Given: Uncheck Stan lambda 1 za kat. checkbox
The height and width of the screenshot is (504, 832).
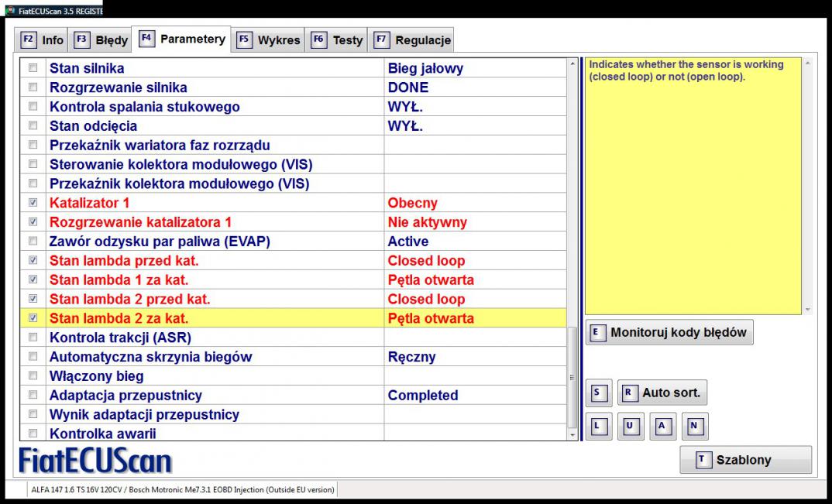Looking at the screenshot, I should 33,279.
